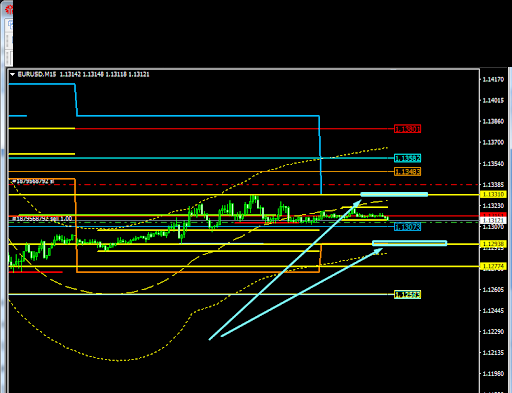
Task: Click the red dash-dot line at 1.13385
Action: [243, 184]
